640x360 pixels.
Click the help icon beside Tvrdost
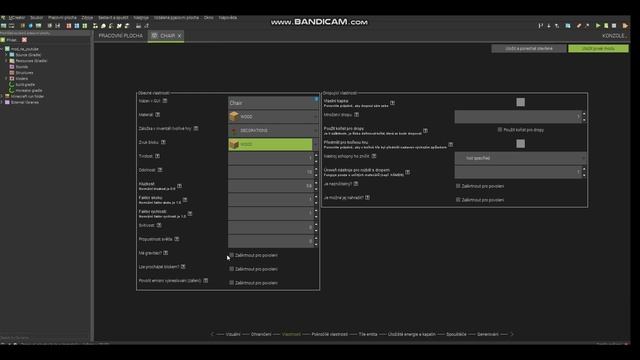(x=158, y=156)
